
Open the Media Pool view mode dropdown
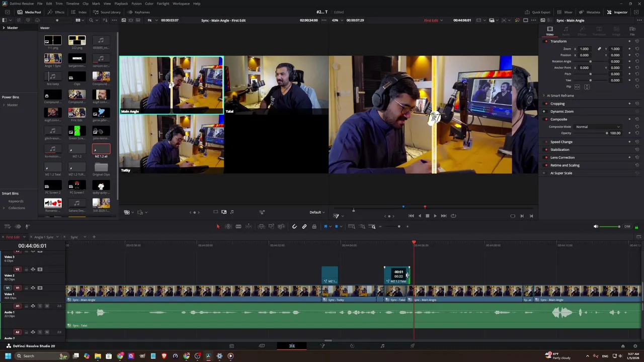(79, 20)
